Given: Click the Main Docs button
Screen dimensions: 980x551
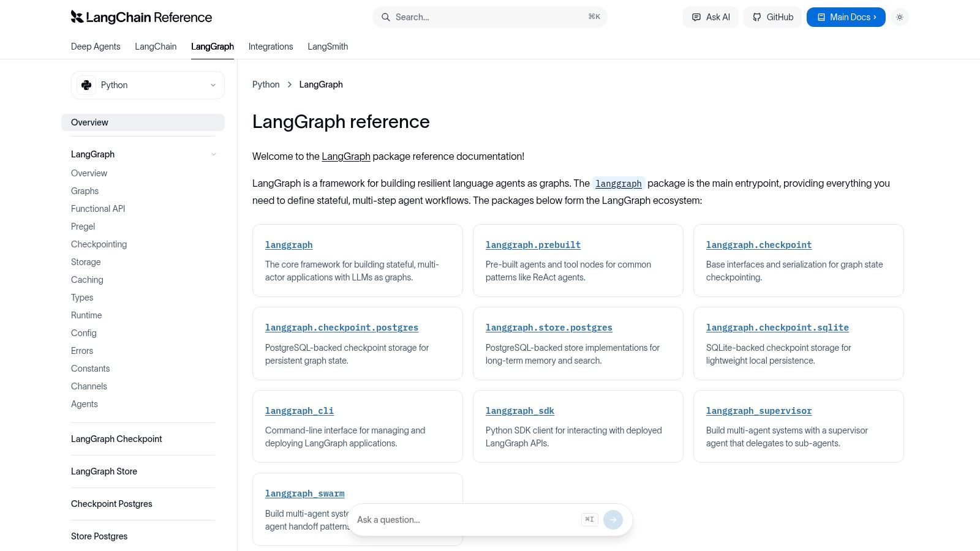Looking at the screenshot, I should pos(846,17).
